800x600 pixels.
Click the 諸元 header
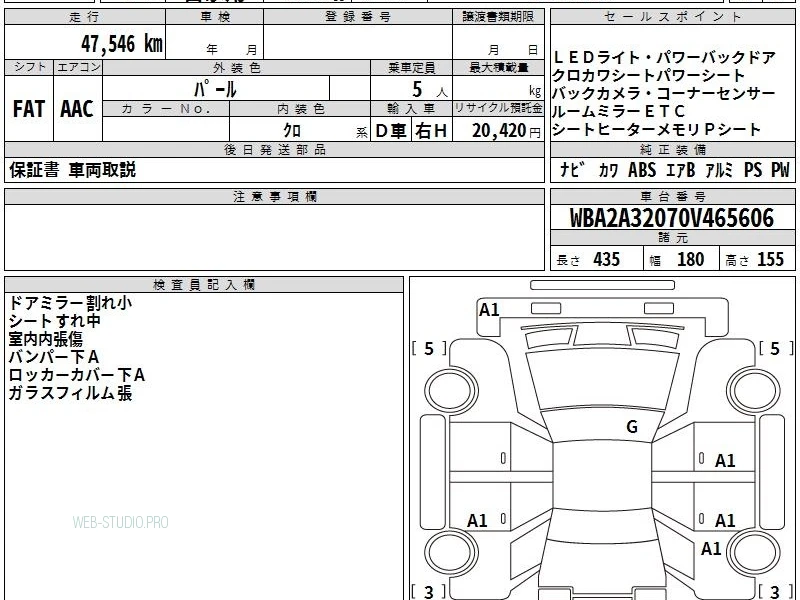673,238
